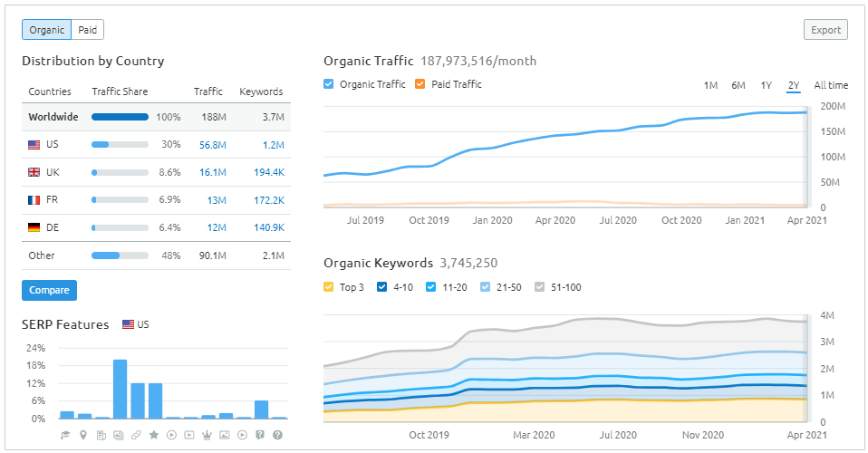The height and width of the screenshot is (453, 868).
Task: Toggle the 51-100 positions checkbox
Action: (x=539, y=287)
